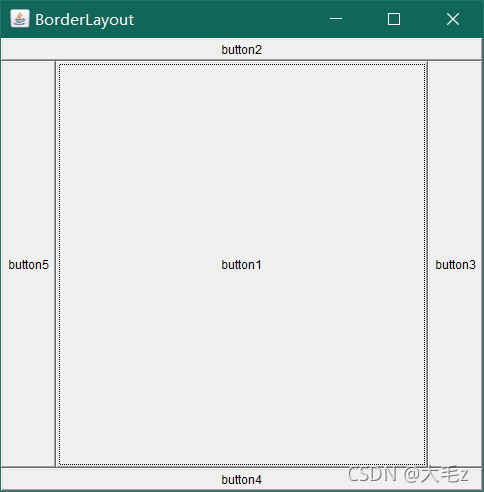484x492 pixels.
Task: Minimize the BorderLayout window
Action: (x=336, y=19)
